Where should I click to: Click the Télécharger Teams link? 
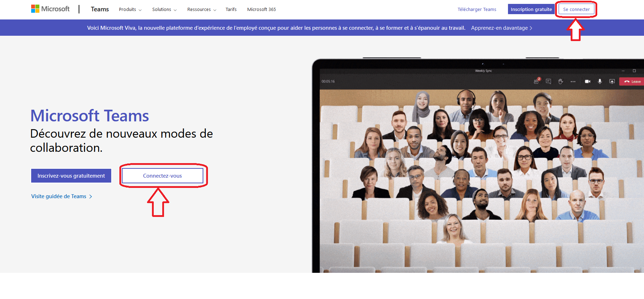tap(477, 10)
